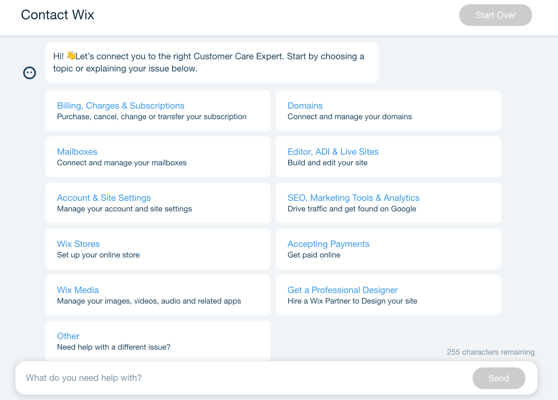Select Accepting Payments topic
This screenshot has height=400, width=558.
coord(388,249)
